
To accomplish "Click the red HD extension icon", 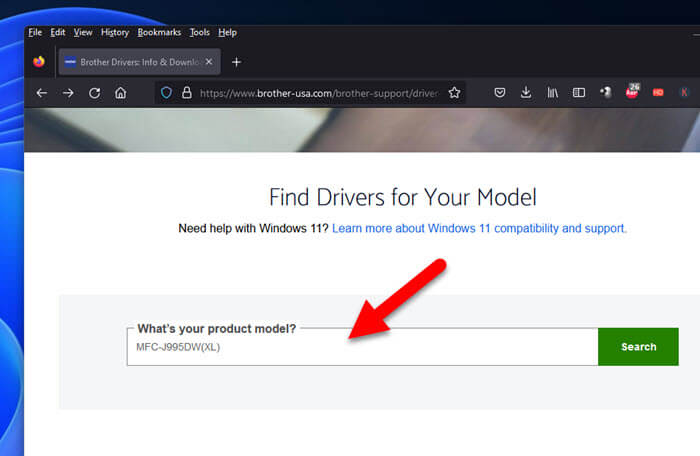I will (658, 92).
